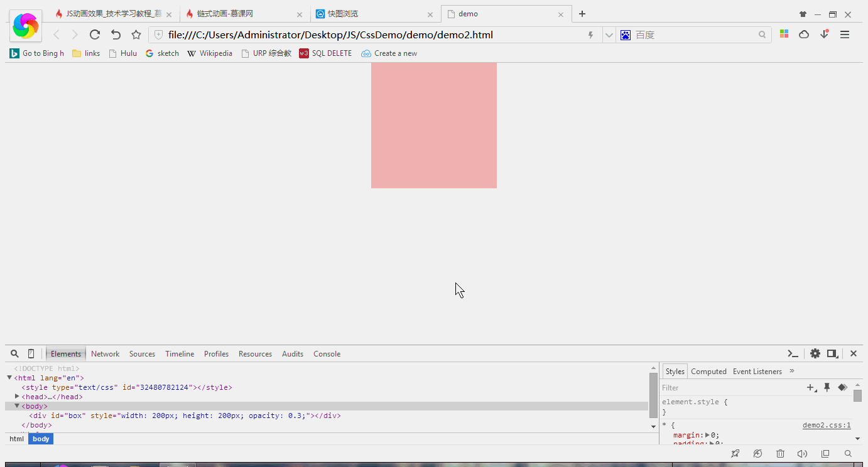The width and height of the screenshot is (868, 467).
Task: Click the shield security icon in address bar
Action: [158, 35]
